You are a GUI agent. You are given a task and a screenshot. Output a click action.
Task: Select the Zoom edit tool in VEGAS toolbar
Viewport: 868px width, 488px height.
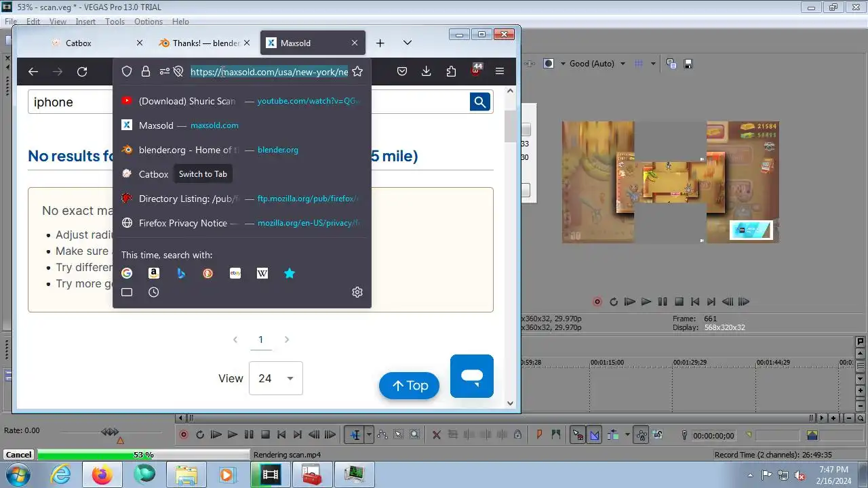(414, 434)
